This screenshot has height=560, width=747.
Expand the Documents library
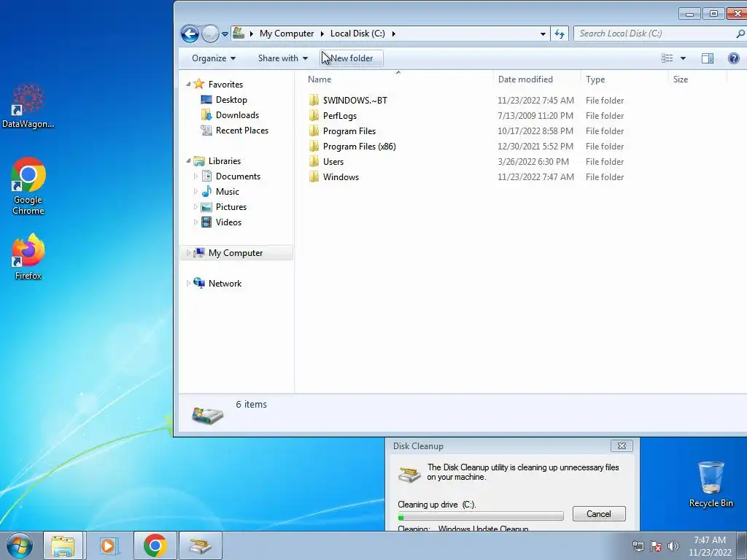196,176
